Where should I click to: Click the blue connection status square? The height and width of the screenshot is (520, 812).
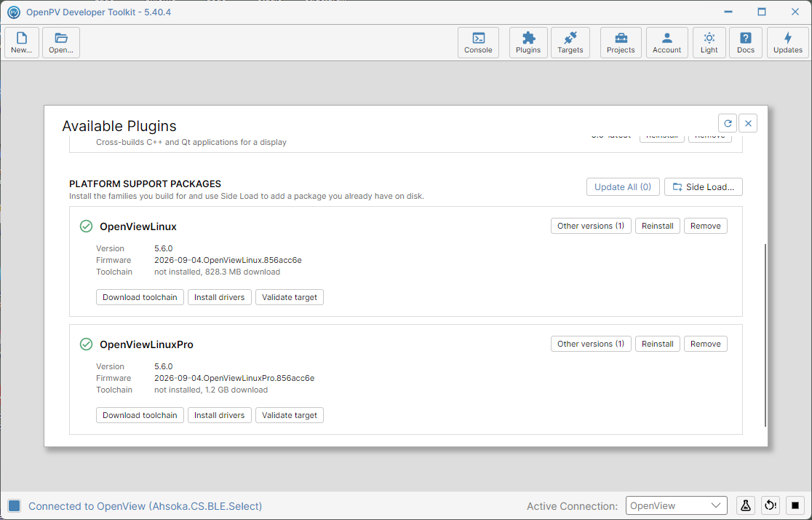[15, 506]
